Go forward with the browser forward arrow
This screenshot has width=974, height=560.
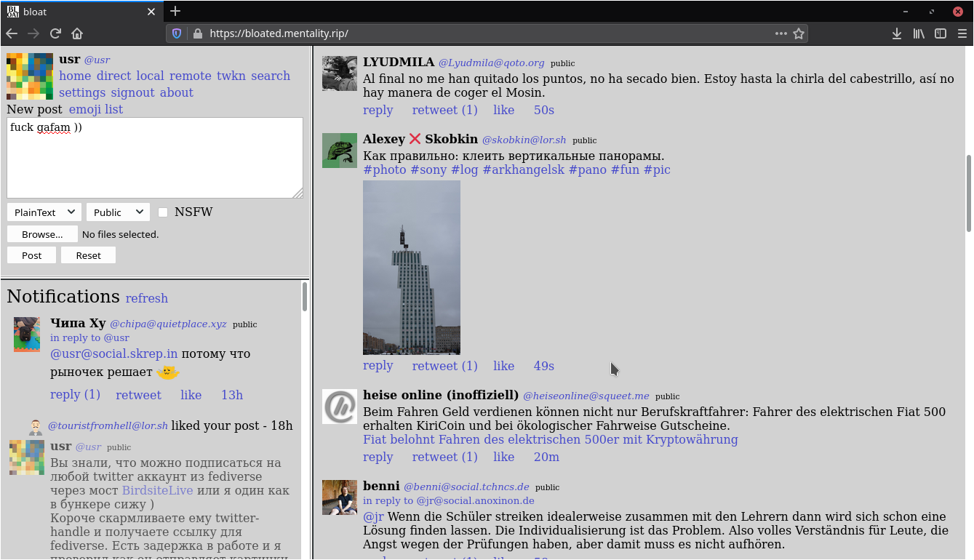[33, 33]
